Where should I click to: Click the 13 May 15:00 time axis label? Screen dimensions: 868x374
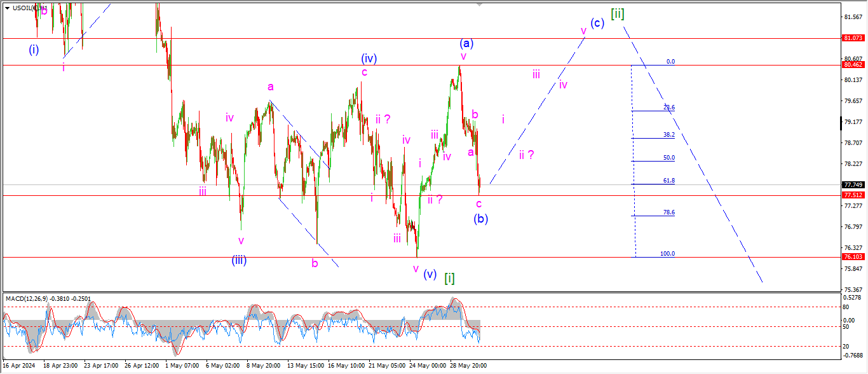coord(305,366)
